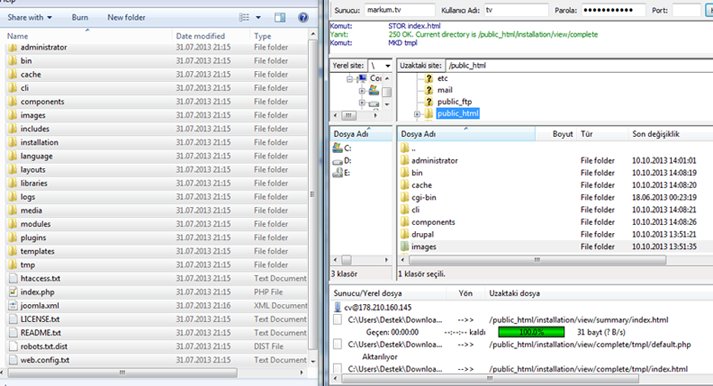The image size is (713, 386).
Task: Click the transfer queue horizontal scrollbar
Action: 490,378
